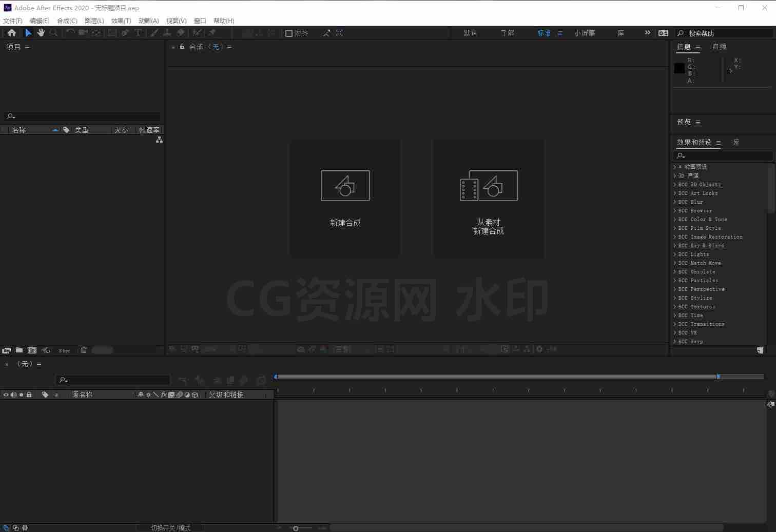Open the 合成(C) menu

coord(67,21)
